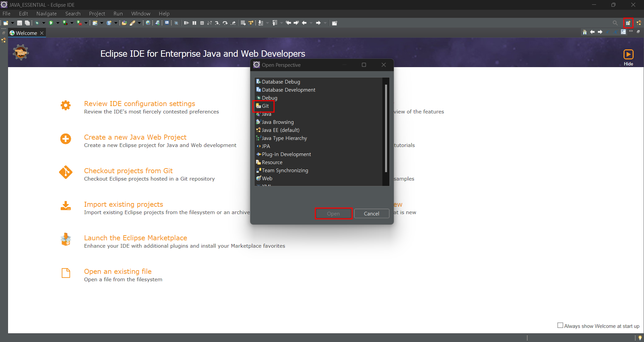Click the Coverage launch toolbar icon
The image size is (644, 342).
[65, 23]
